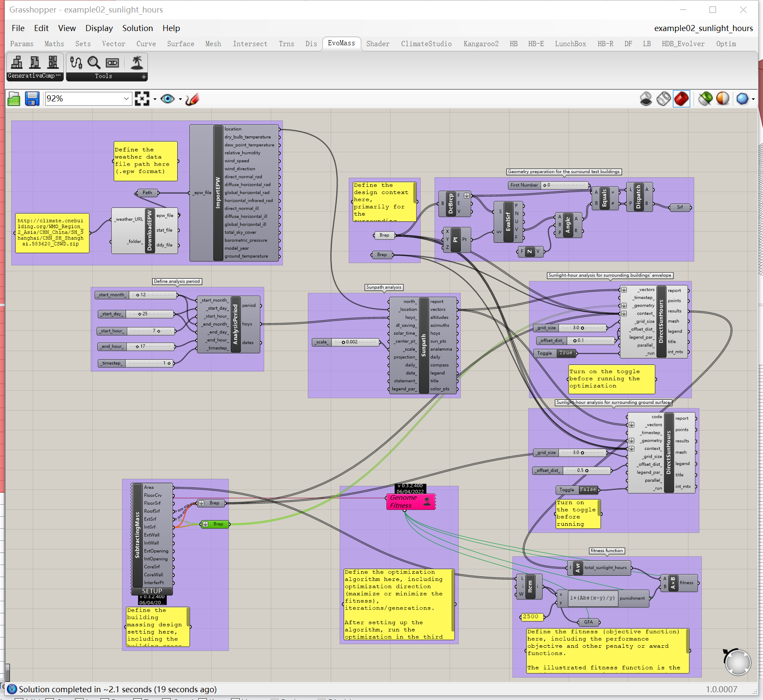Toggle the True boolean in envelope analysis
Viewport: 763px width, 700px height.
(x=566, y=353)
